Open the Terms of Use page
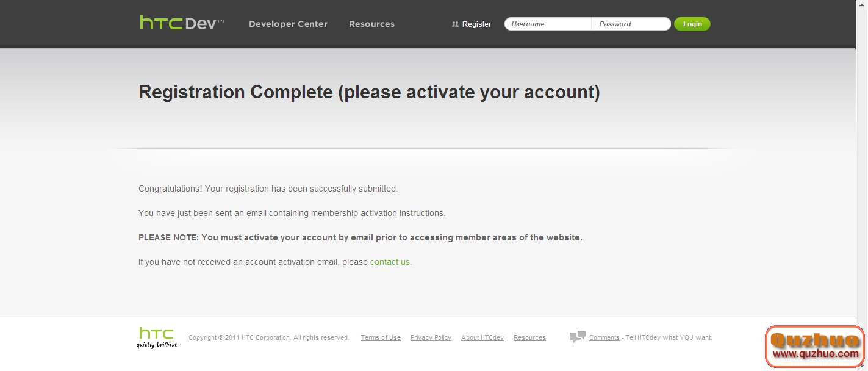The image size is (868, 371). [x=381, y=337]
